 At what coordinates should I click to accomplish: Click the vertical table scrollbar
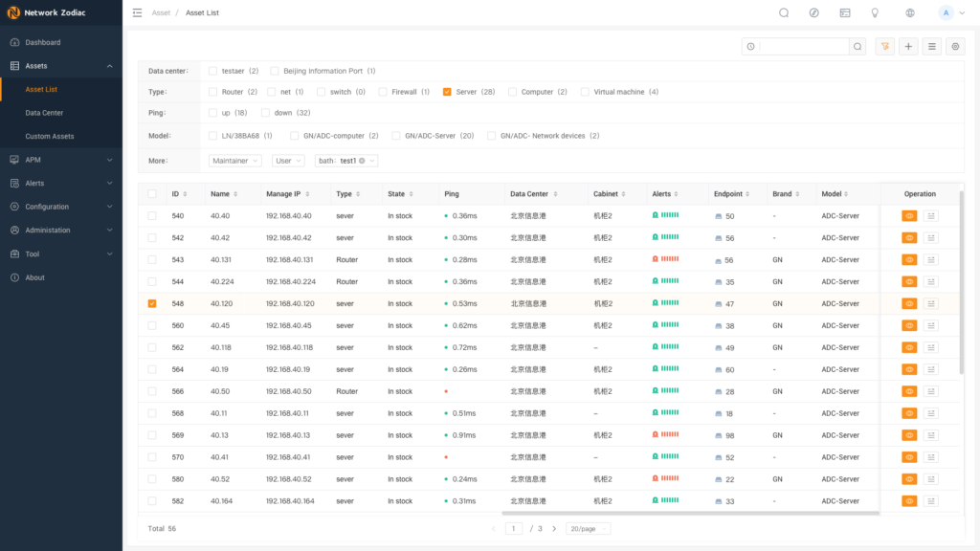point(961,281)
